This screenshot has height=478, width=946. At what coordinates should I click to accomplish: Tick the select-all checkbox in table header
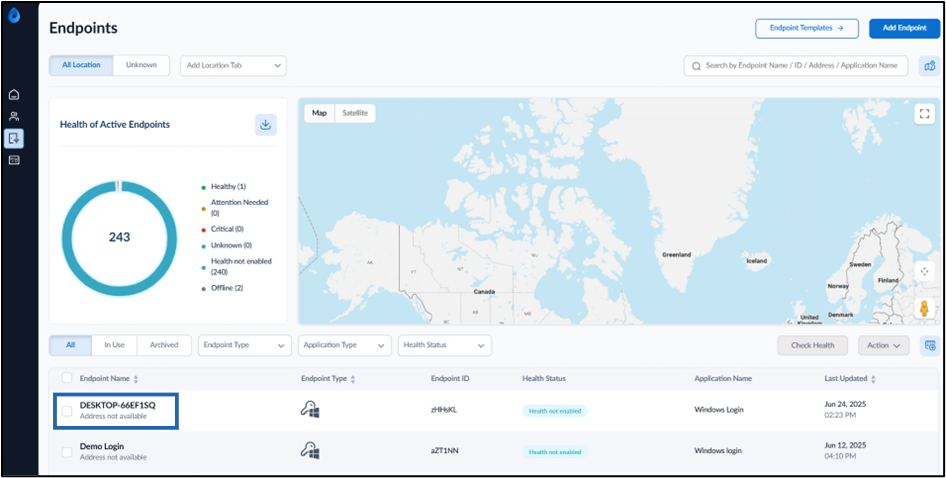click(x=67, y=378)
